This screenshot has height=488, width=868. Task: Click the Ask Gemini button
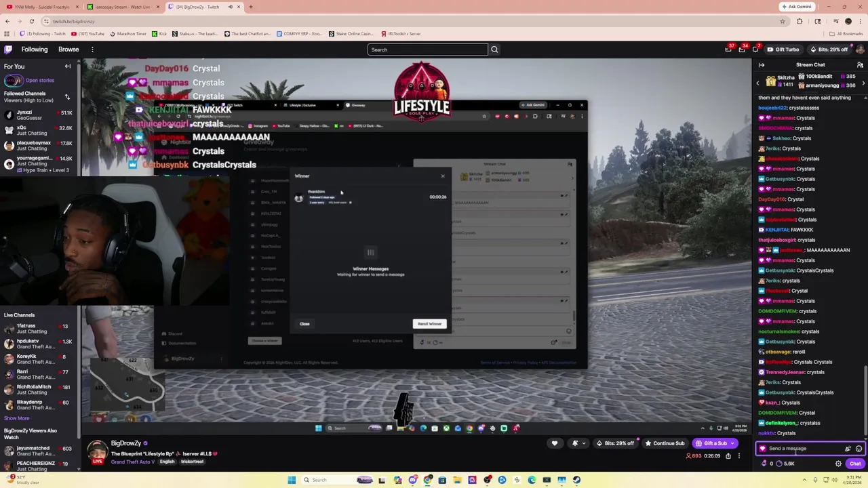point(795,7)
